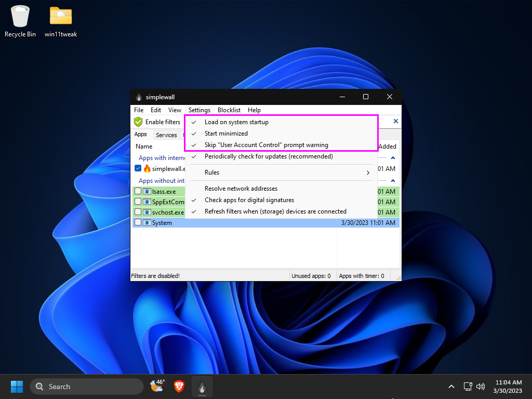Show hidden icons in system tray

451,387
